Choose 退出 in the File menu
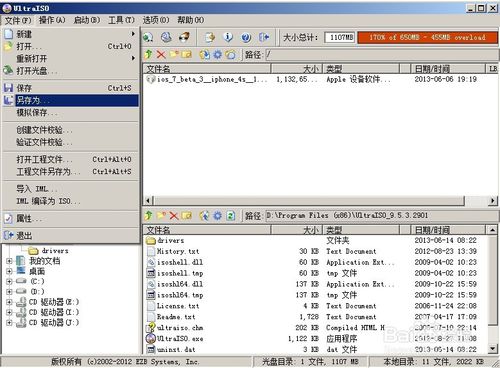This screenshot has height=368, width=500. click(x=71, y=236)
